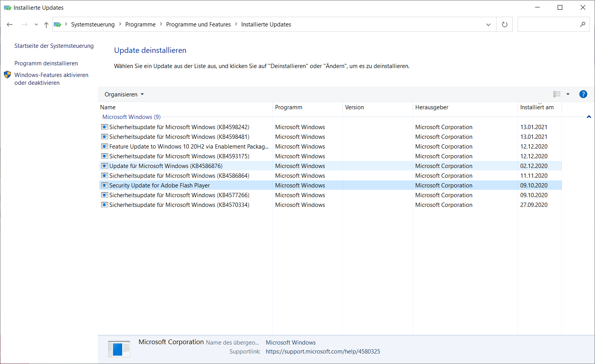Select update KB4598481 row
The image size is (595, 364).
click(x=330, y=137)
